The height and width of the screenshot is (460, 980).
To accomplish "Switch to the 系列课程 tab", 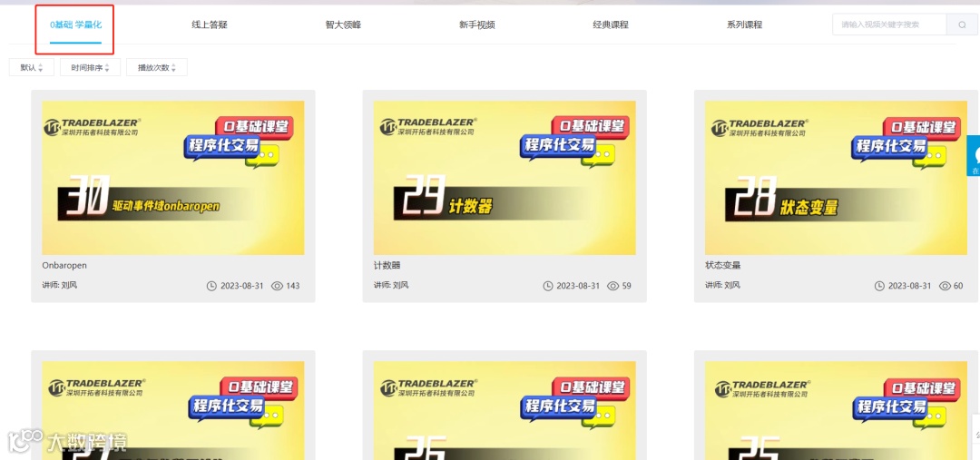I will pyautogui.click(x=744, y=25).
